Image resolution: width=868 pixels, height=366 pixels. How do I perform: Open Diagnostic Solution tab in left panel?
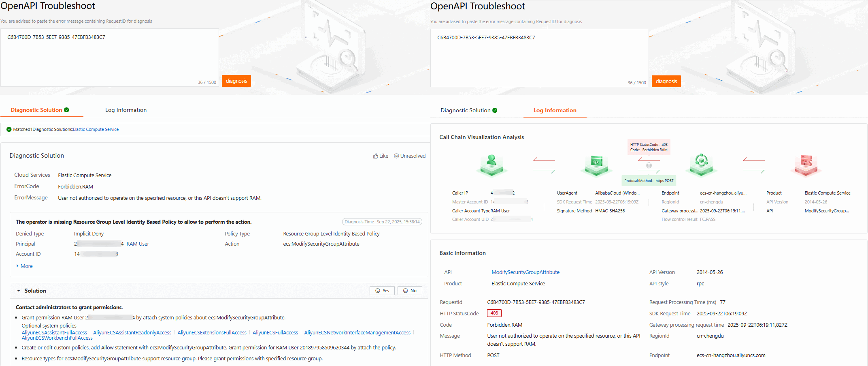[40, 110]
